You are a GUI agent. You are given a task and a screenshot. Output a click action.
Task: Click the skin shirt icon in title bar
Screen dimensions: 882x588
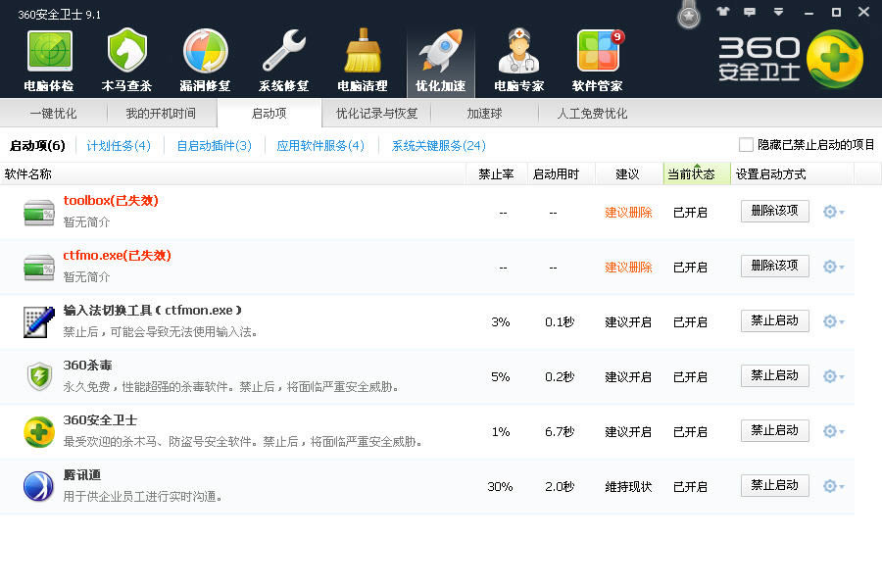click(723, 13)
